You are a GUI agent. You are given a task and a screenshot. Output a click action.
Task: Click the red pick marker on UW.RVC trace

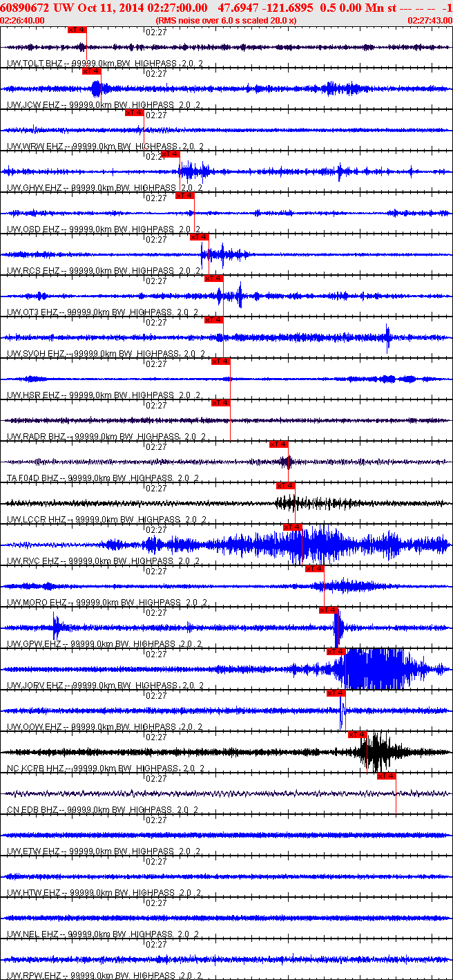tap(293, 527)
